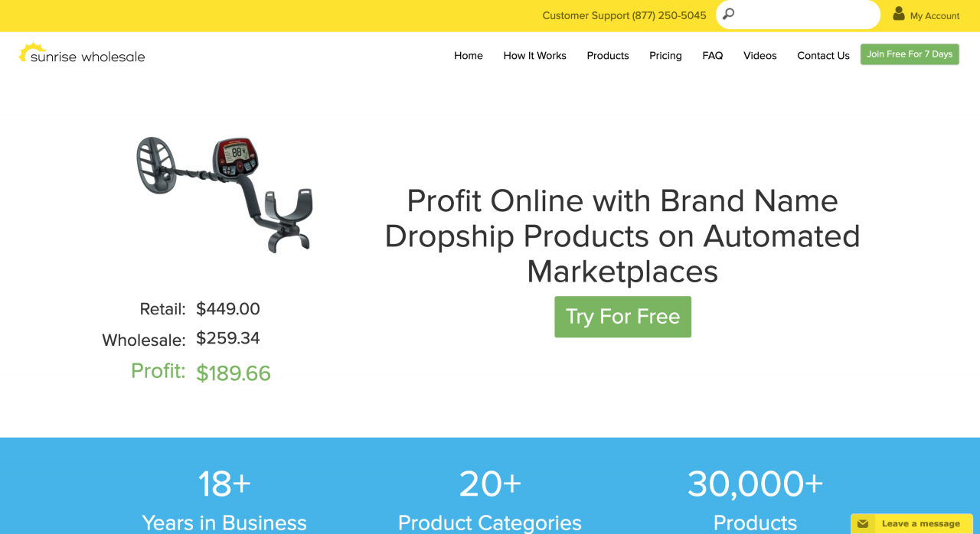This screenshot has height=534, width=980.
Task: Select Pricing in the navigation bar
Action: 665,56
